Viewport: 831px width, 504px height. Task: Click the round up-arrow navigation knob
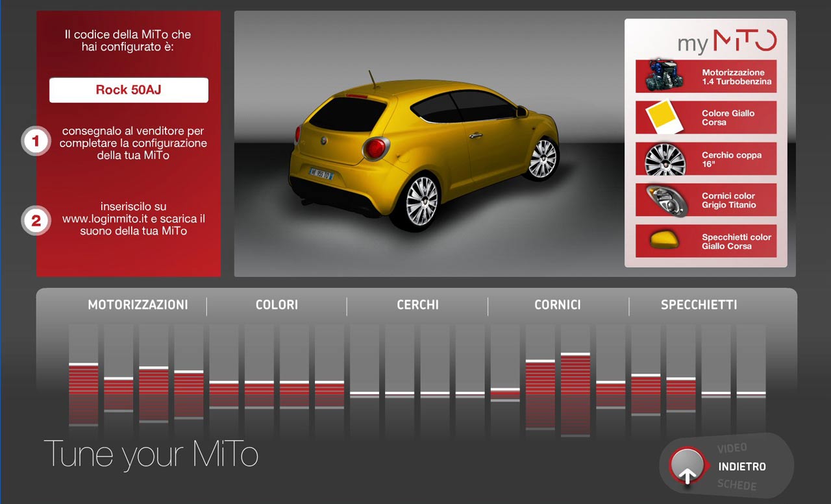click(x=688, y=466)
